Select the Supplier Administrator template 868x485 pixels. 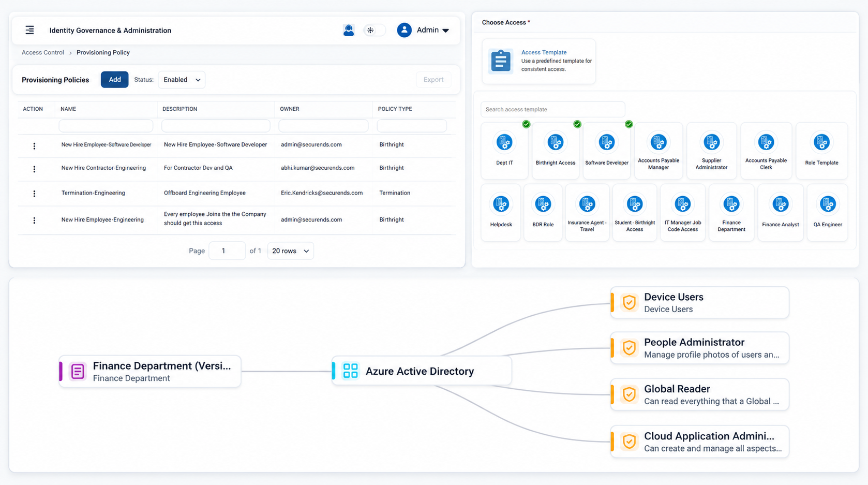(x=711, y=151)
